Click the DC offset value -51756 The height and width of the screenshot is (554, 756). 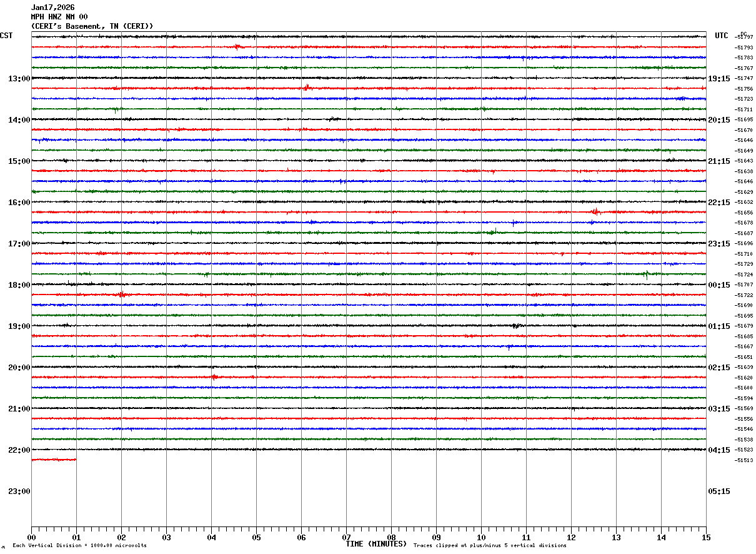(x=744, y=89)
